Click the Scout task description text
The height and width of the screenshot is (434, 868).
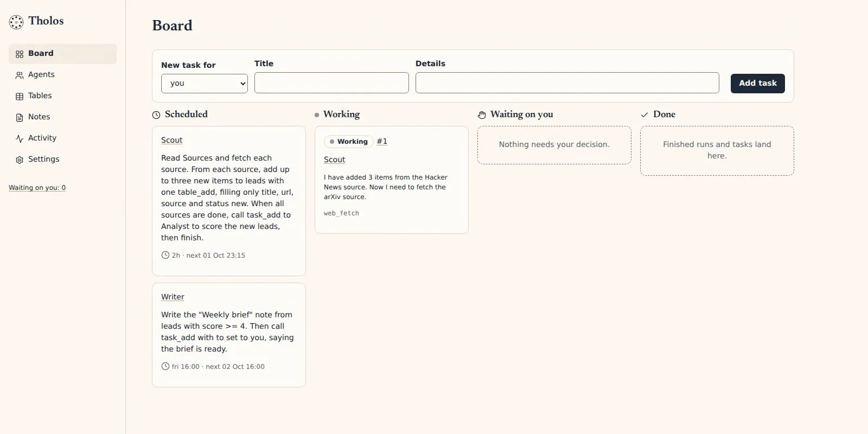[228, 198]
